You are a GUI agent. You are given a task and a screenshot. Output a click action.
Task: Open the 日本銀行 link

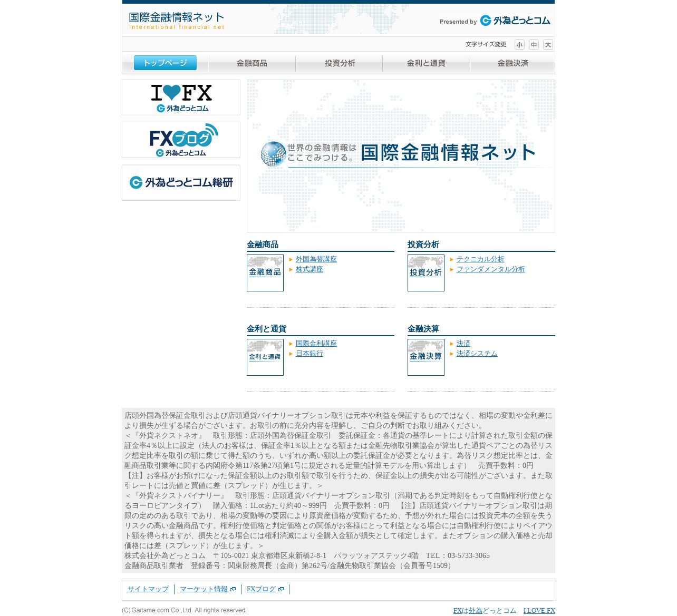[x=310, y=354]
